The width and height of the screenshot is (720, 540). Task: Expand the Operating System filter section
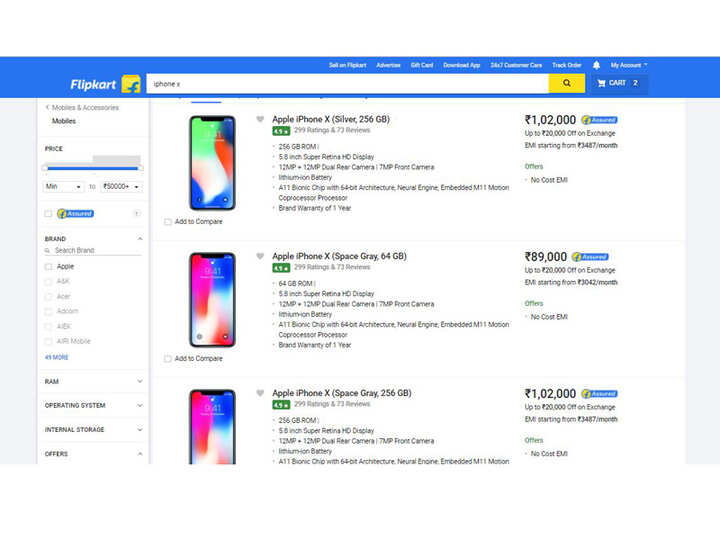[140, 405]
